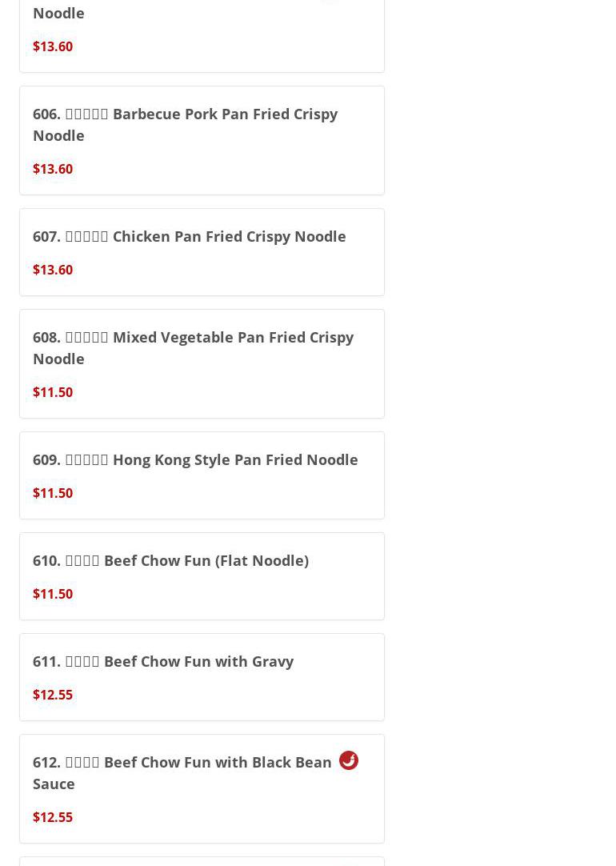Screen dimensions: 616x866
Task: Click the $11.50 price under item 608
Action: [53, 392]
